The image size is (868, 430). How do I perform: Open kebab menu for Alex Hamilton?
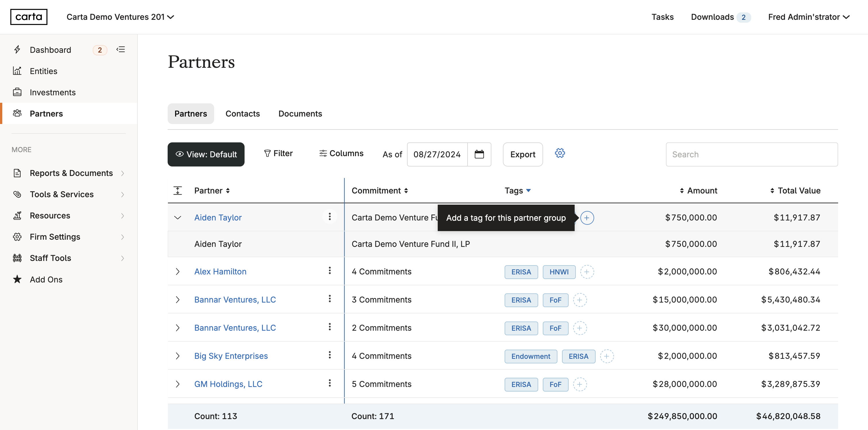(330, 270)
